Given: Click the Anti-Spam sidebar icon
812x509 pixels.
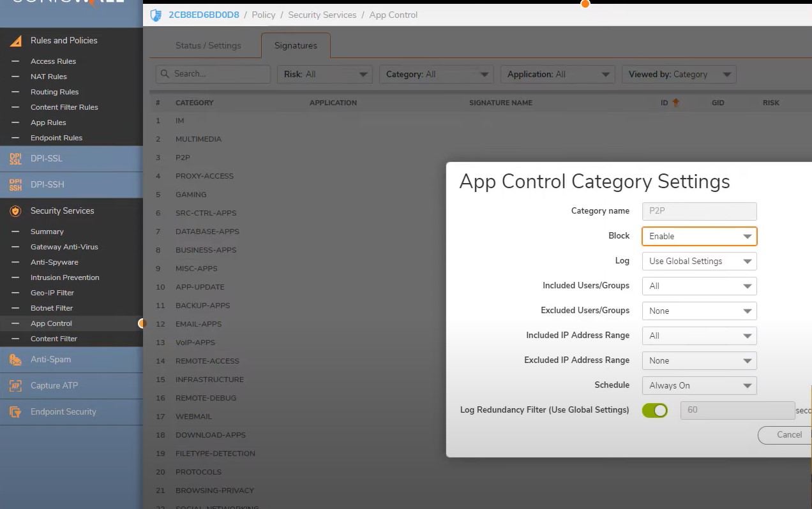Looking at the screenshot, I should [x=15, y=360].
